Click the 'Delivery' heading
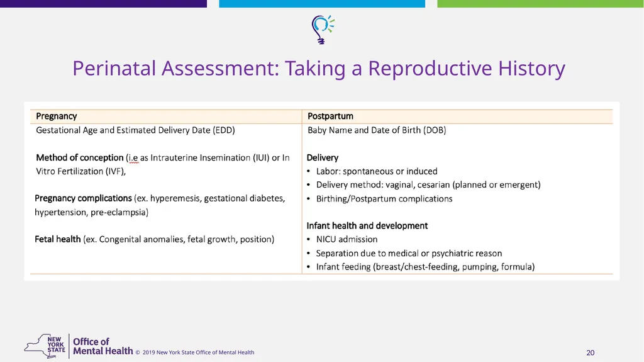The height and width of the screenshot is (362, 644). (x=323, y=157)
